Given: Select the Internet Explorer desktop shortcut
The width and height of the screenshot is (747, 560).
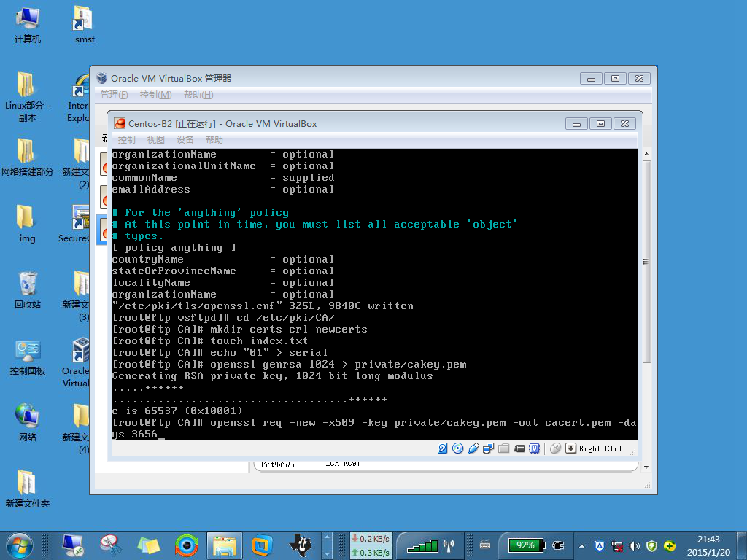Looking at the screenshot, I should 79,98.
